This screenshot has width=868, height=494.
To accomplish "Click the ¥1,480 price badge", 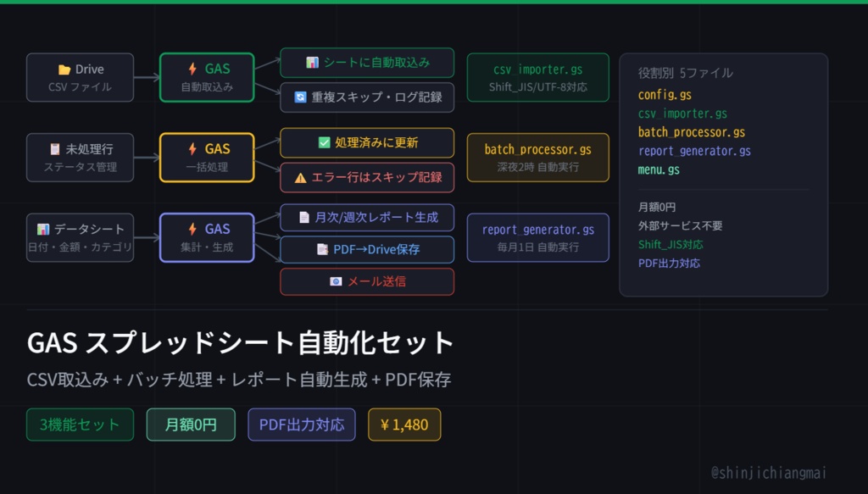I will point(404,425).
